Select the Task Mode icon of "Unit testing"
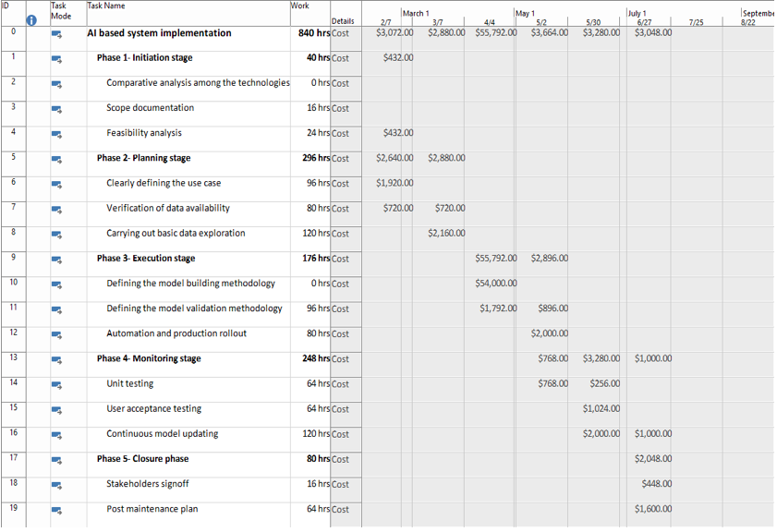This screenshot has height=532, width=777. pos(58,383)
